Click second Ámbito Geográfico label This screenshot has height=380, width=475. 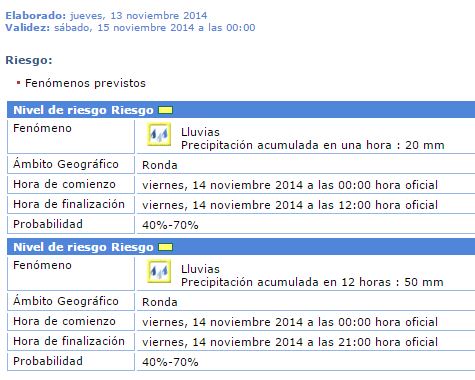[x=66, y=301]
